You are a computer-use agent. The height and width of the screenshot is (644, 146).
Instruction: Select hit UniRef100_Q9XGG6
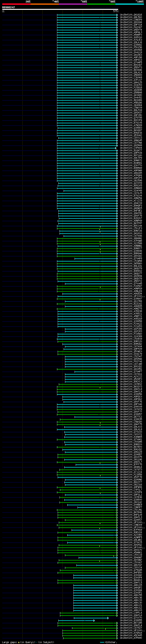coord(131,22)
